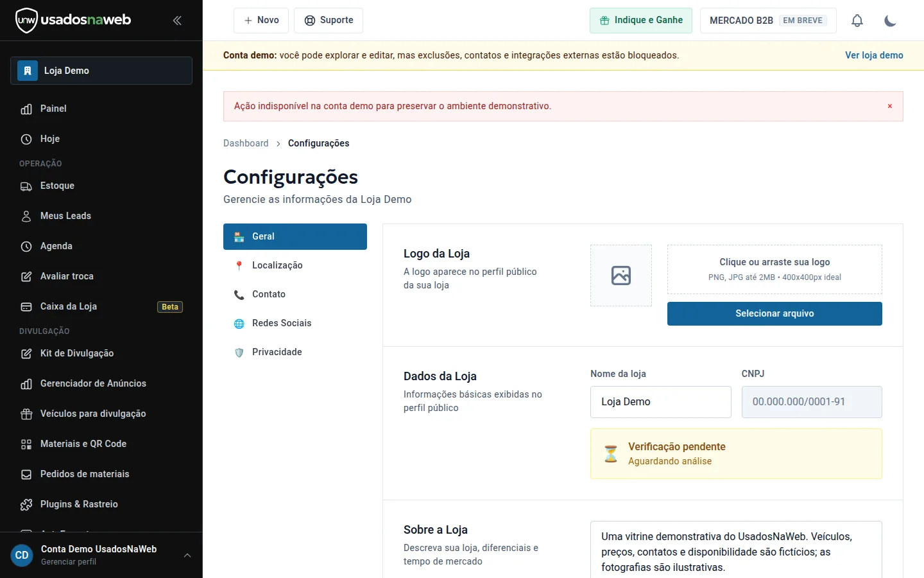
Task: Click the Novo button
Action: click(x=261, y=21)
